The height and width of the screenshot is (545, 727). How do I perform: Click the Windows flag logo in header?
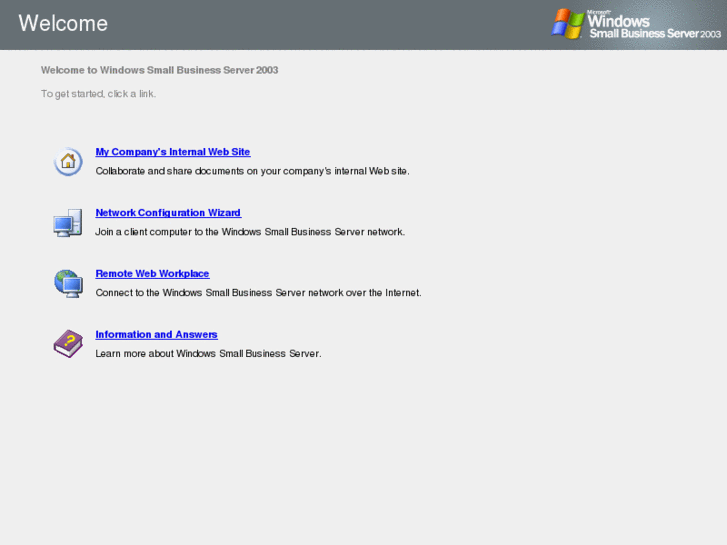(568, 24)
